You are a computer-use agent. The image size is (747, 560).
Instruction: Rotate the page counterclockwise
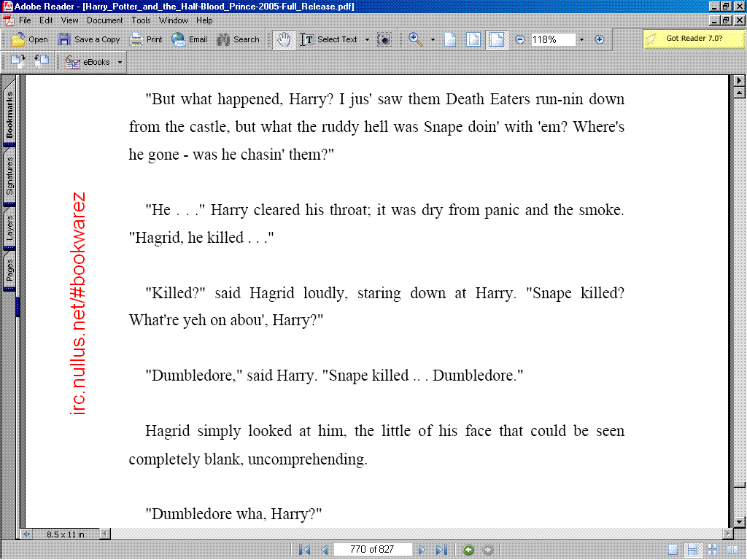42,61
